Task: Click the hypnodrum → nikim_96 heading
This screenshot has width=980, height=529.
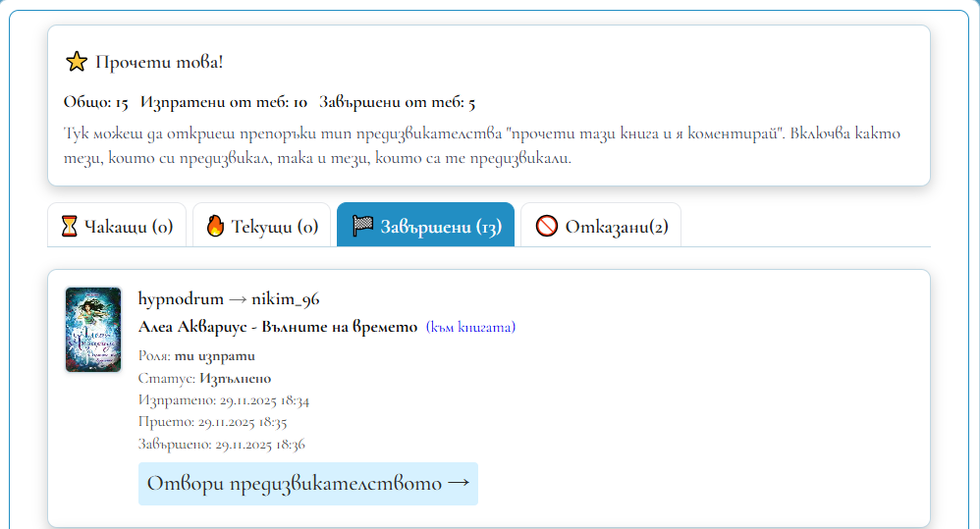Action: coord(229,299)
